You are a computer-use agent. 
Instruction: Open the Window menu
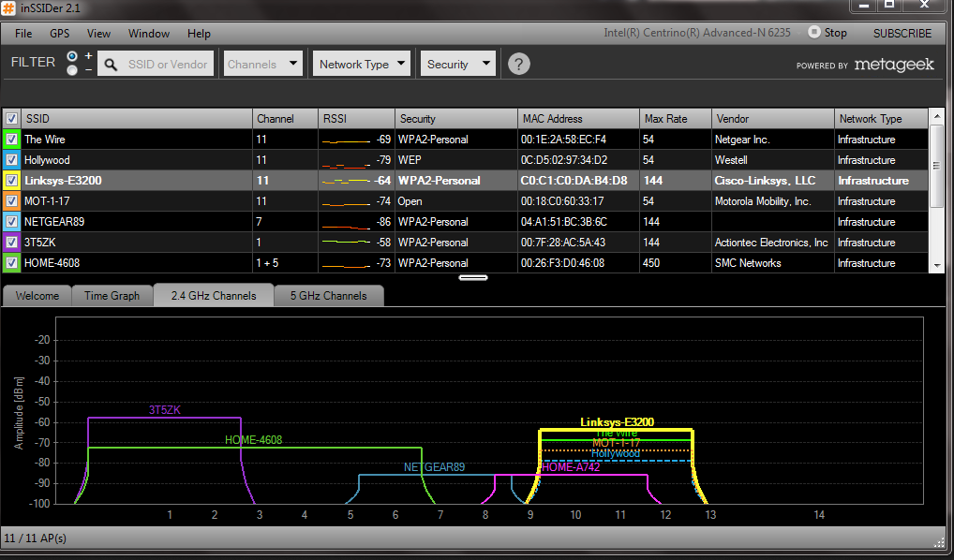pyautogui.click(x=148, y=34)
